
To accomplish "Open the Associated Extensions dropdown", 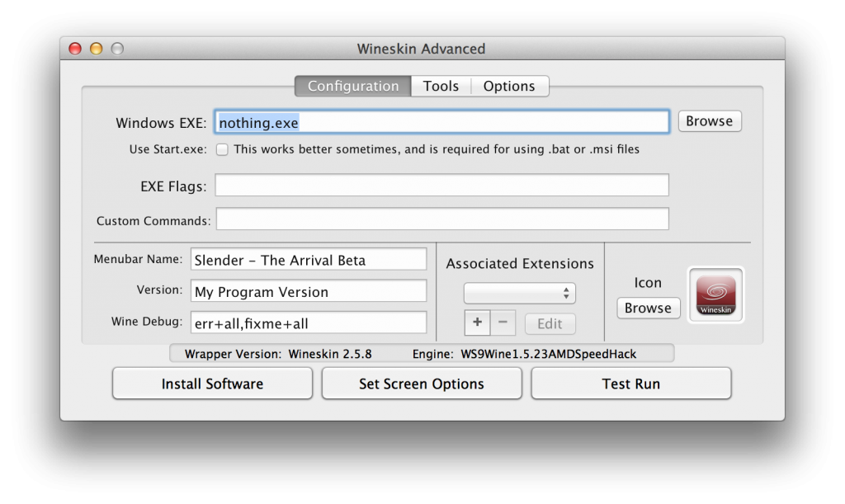I will point(519,293).
